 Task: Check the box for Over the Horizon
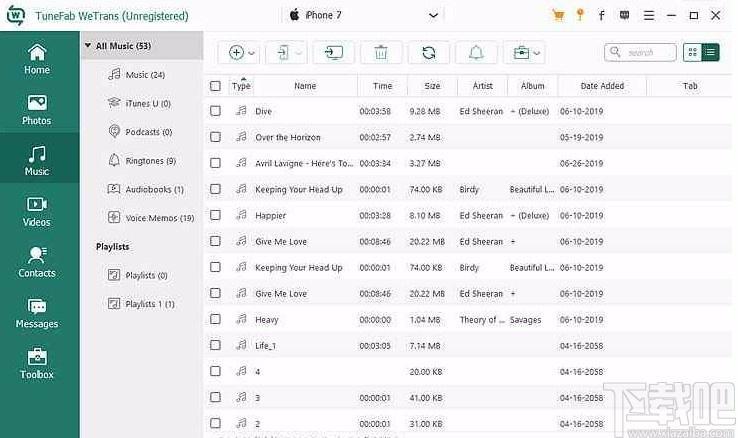[x=215, y=137]
